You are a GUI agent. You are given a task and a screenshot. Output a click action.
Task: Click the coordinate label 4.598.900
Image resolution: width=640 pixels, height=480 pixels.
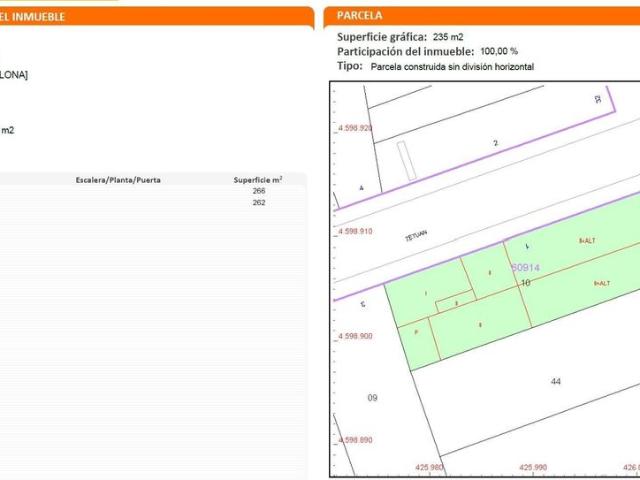pos(355,336)
